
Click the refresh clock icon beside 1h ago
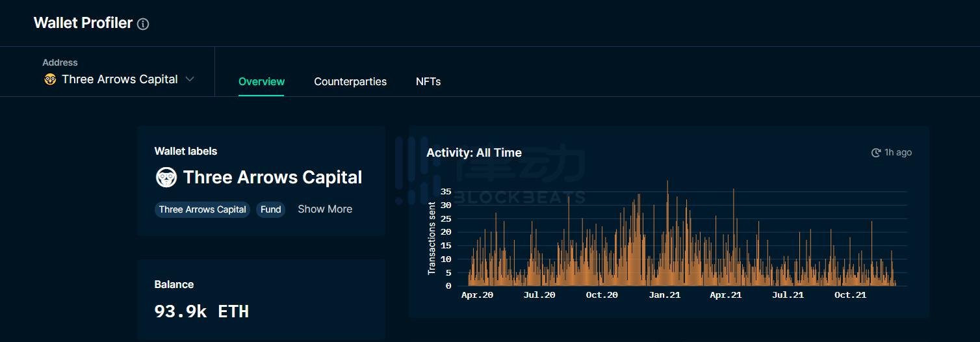pos(876,153)
